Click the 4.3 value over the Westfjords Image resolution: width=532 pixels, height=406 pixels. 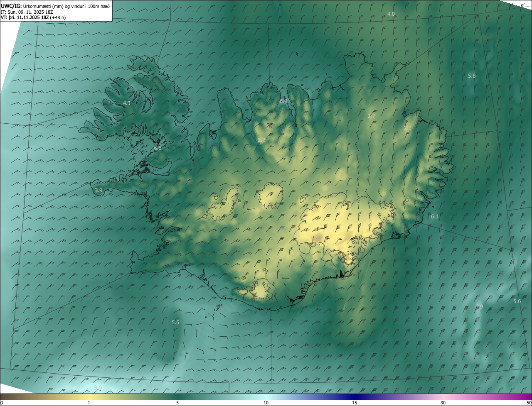pyautogui.click(x=127, y=103)
